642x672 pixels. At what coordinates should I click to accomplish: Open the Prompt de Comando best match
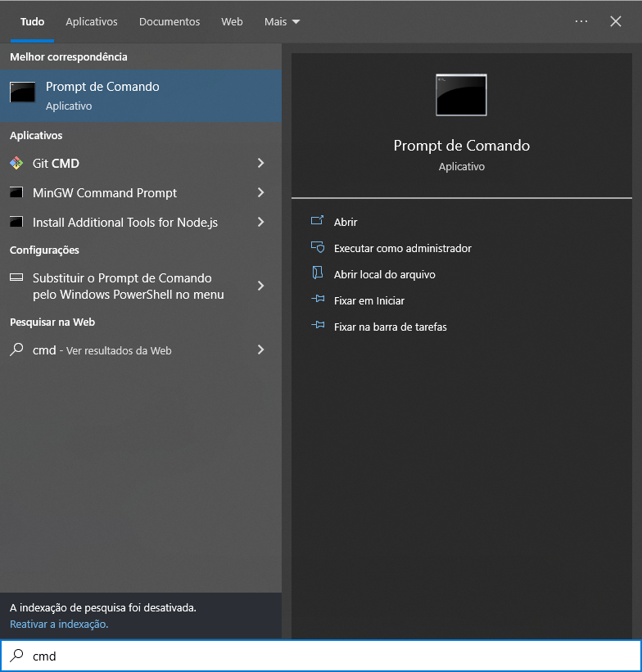point(141,96)
